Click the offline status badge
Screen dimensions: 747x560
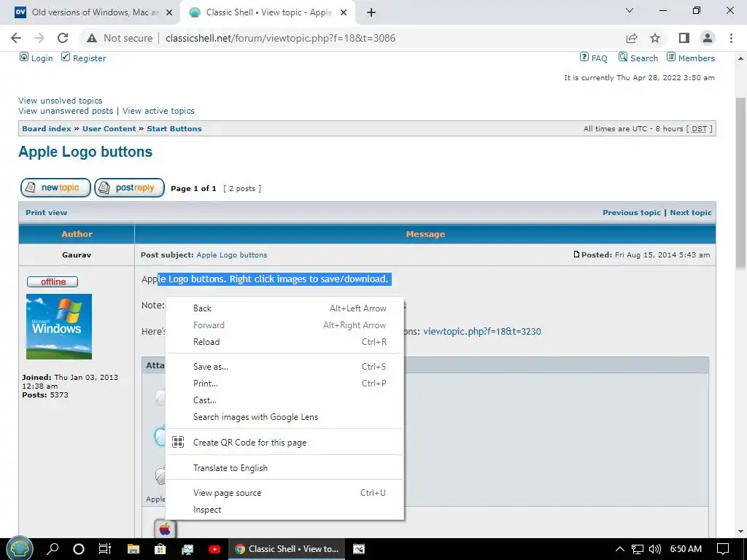click(53, 282)
